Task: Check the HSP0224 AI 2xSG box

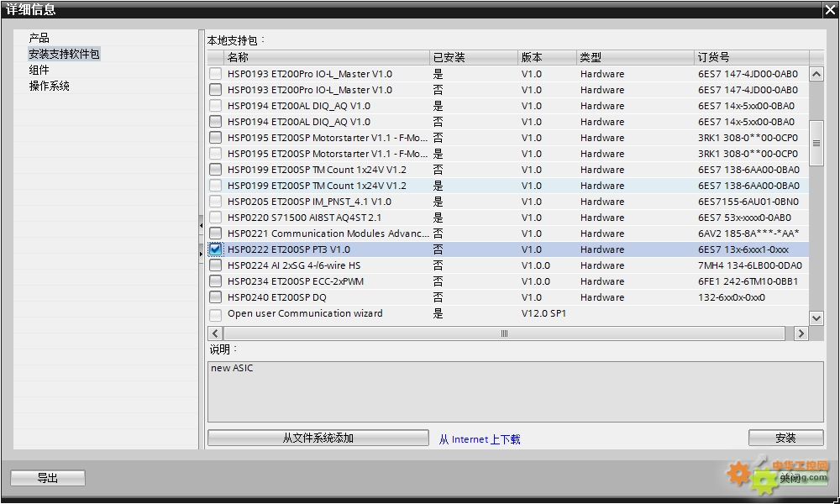Action: (215, 265)
